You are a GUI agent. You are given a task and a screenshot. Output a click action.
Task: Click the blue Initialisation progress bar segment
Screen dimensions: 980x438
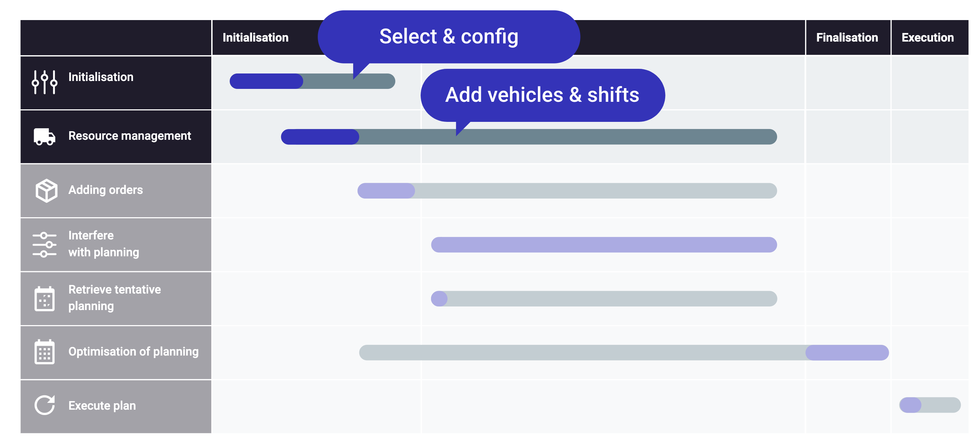point(266,81)
